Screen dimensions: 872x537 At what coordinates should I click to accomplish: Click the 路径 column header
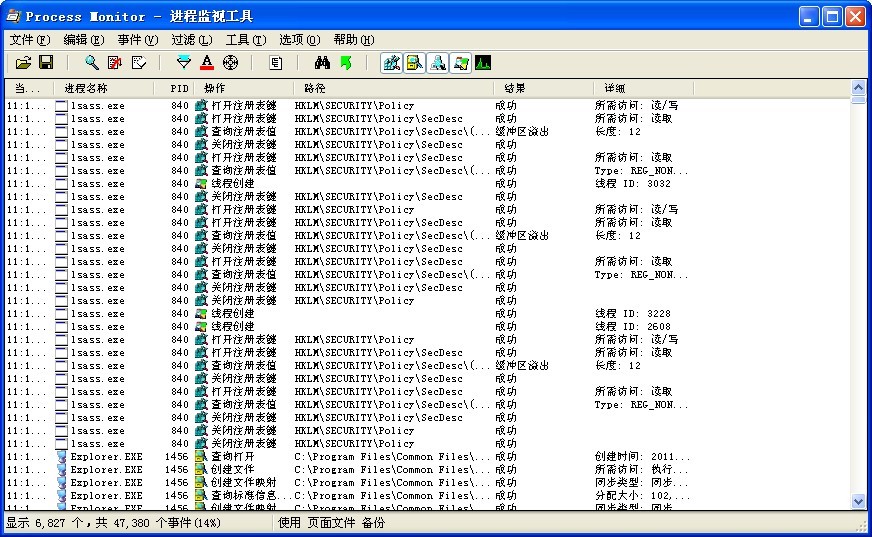pos(315,89)
